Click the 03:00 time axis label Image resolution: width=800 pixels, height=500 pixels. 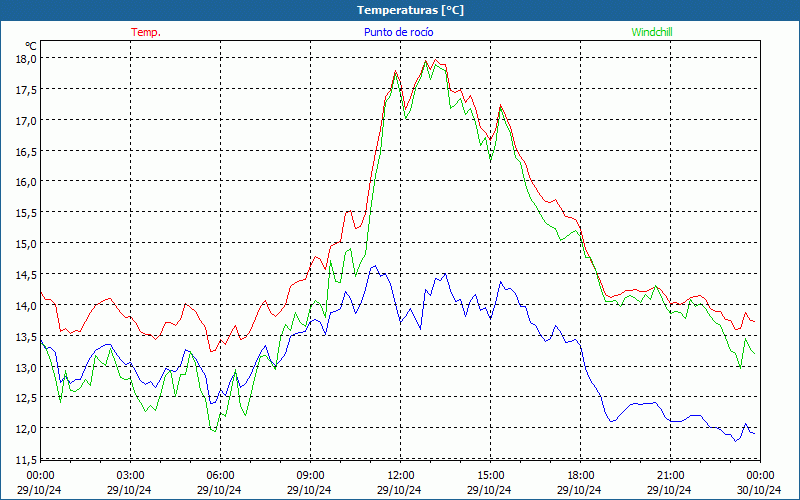(x=131, y=475)
